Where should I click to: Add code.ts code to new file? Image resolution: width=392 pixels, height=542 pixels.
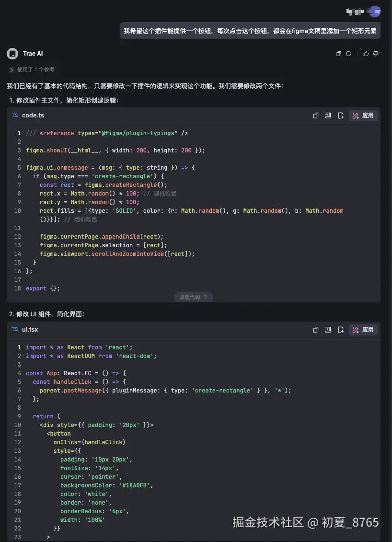(x=341, y=115)
